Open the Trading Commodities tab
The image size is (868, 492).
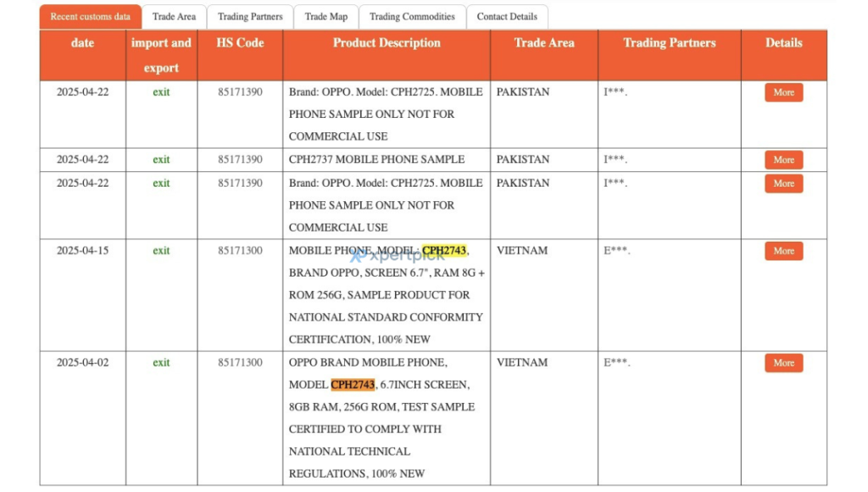tap(412, 17)
